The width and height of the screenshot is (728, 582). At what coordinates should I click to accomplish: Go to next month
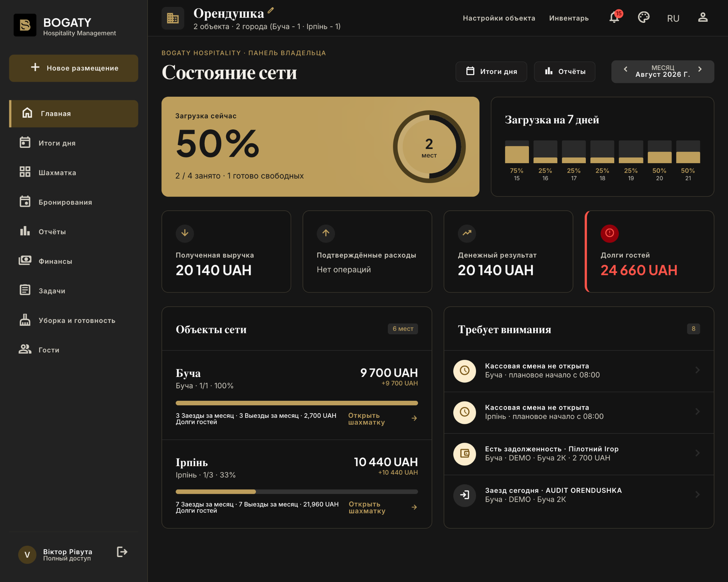click(x=700, y=70)
